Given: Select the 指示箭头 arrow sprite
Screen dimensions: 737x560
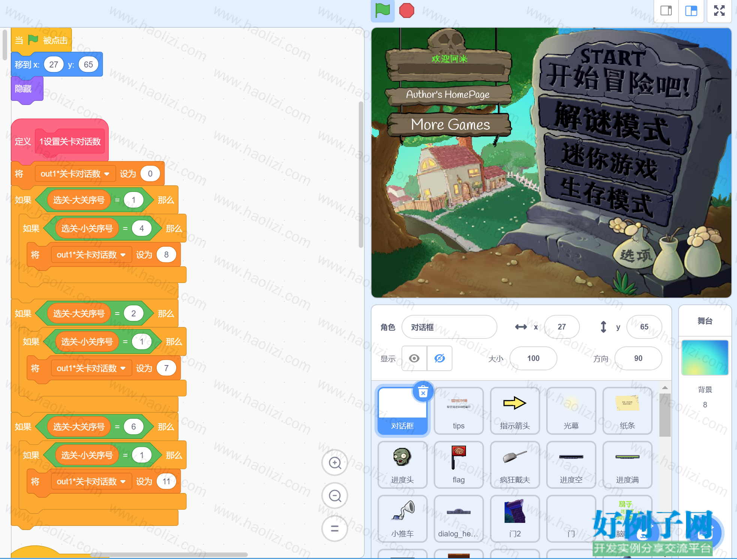Looking at the screenshot, I should pyautogui.click(x=515, y=411).
